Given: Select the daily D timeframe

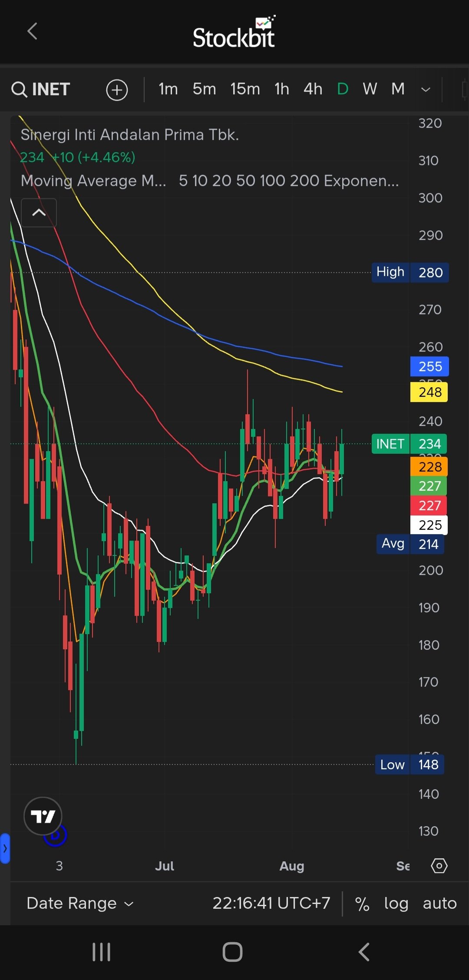Looking at the screenshot, I should point(343,89).
